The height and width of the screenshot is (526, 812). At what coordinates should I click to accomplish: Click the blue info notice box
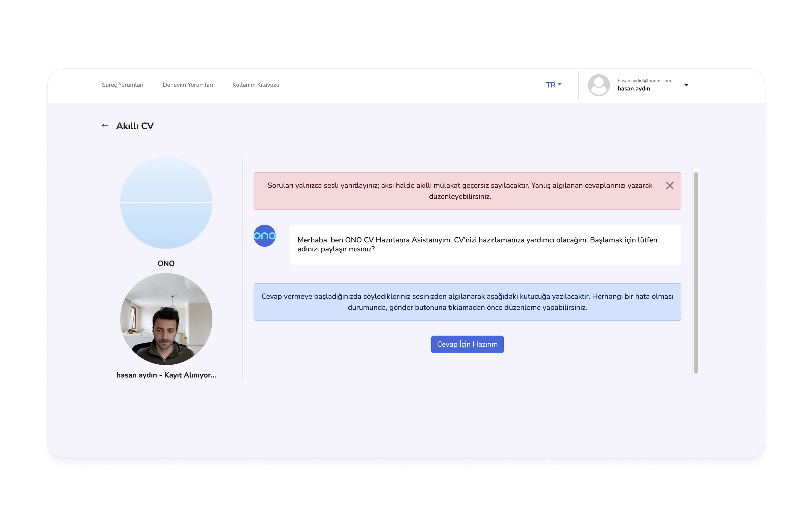(467, 302)
